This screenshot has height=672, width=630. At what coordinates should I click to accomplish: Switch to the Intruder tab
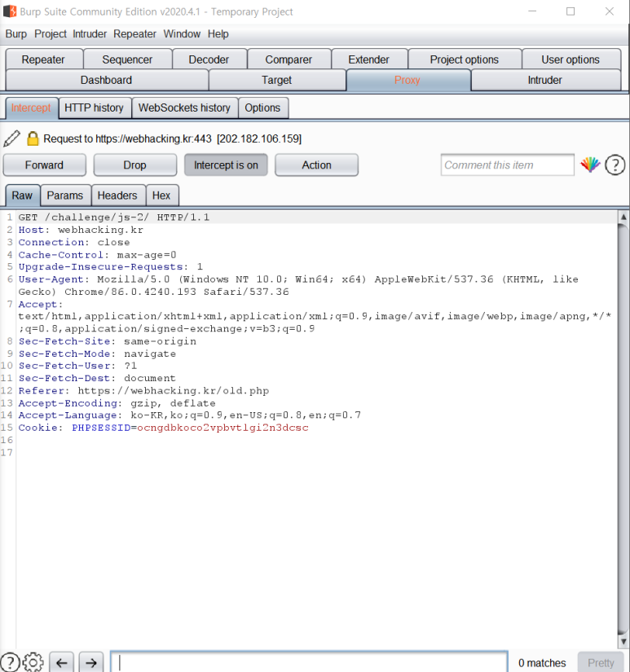(544, 80)
